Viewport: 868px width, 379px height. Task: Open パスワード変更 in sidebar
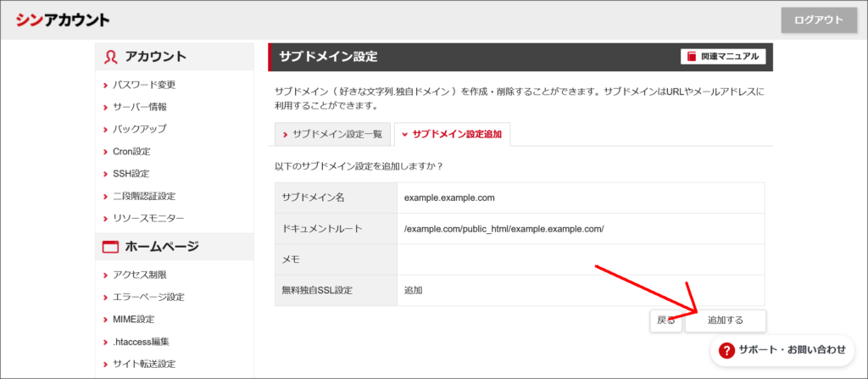pyautogui.click(x=144, y=85)
